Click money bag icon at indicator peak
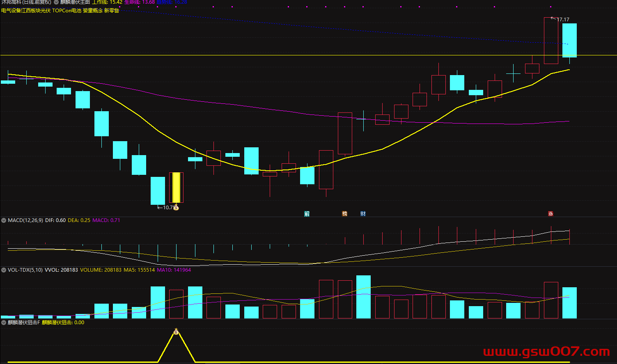Screen dimensions: 617x364 coord(176,332)
